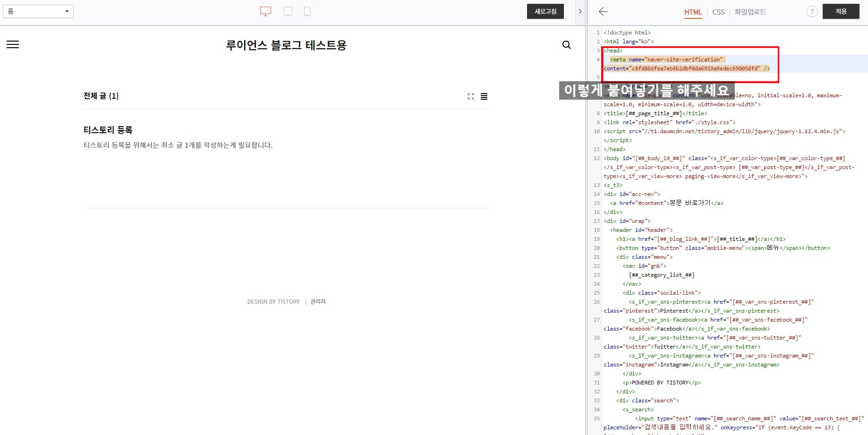
Task: Open the help question mark icon
Action: [812, 12]
